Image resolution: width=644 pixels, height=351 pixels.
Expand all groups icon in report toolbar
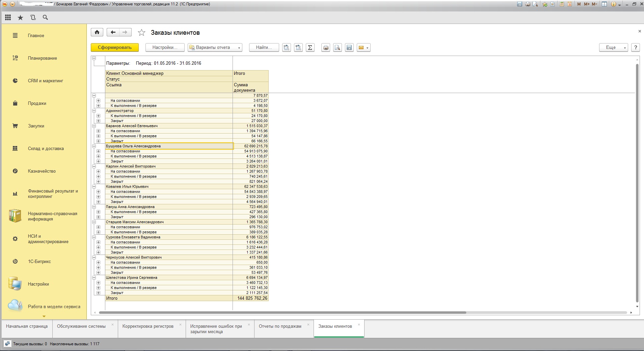298,48
